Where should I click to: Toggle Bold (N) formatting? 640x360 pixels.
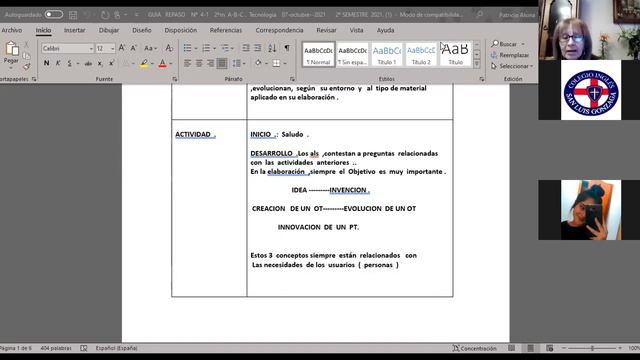tap(47, 63)
